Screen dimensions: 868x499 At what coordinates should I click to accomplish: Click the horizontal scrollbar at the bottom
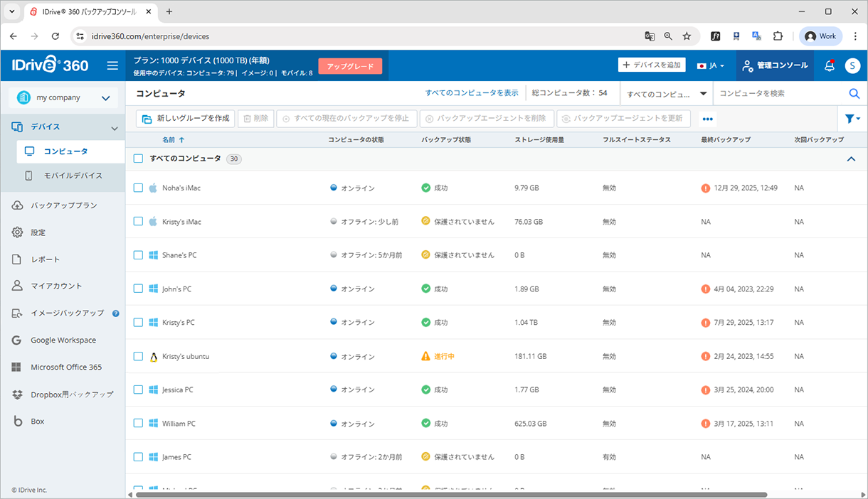click(x=451, y=495)
